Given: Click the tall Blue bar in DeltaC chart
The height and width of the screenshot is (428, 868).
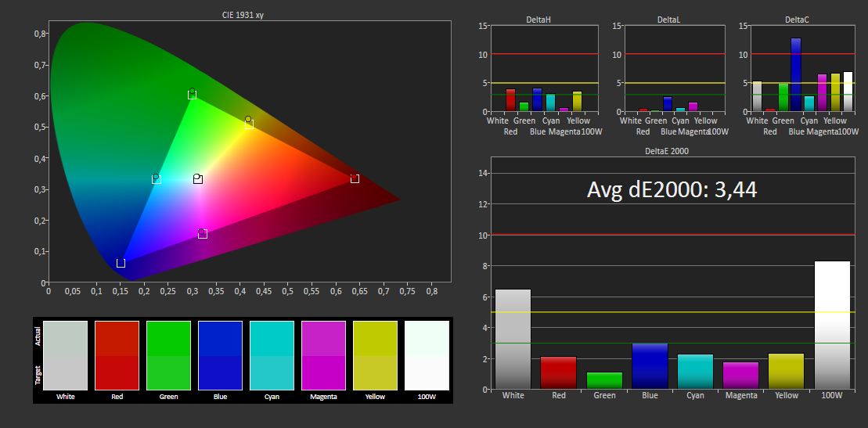Looking at the screenshot, I should click(x=796, y=75).
